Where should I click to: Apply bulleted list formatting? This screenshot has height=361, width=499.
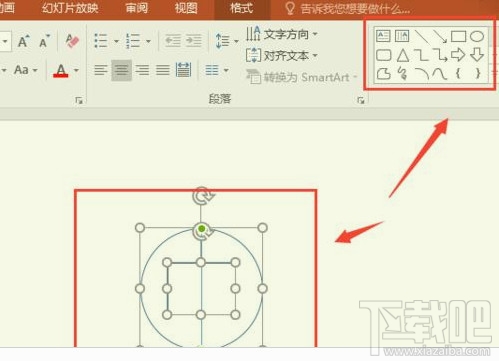coord(101,41)
